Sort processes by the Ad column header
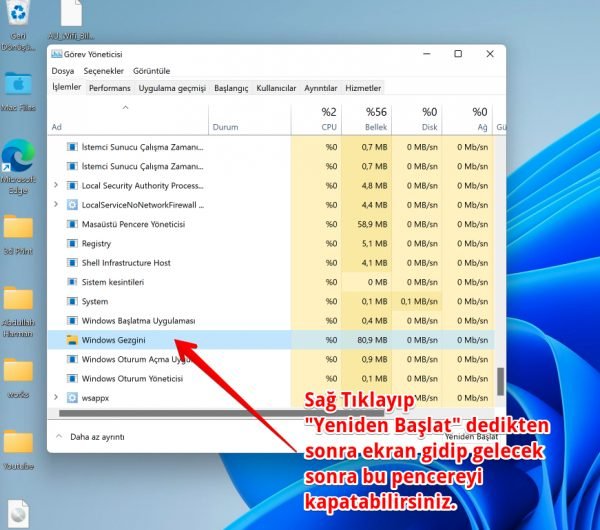 tap(128, 119)
